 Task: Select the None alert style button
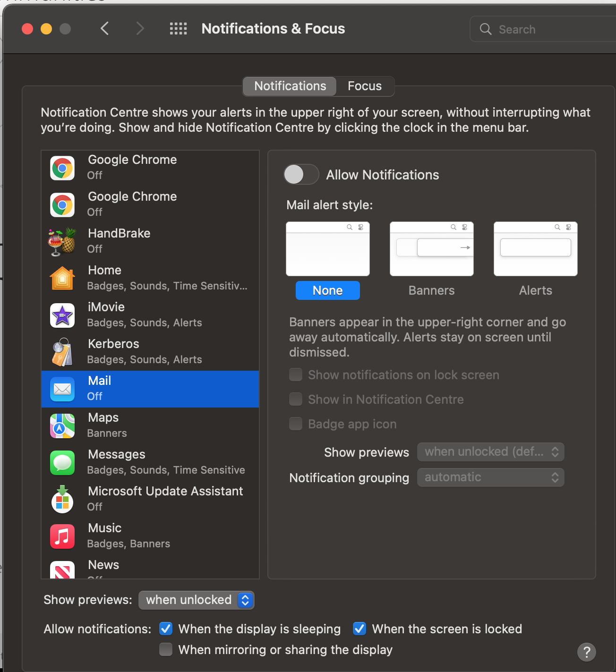328,290
